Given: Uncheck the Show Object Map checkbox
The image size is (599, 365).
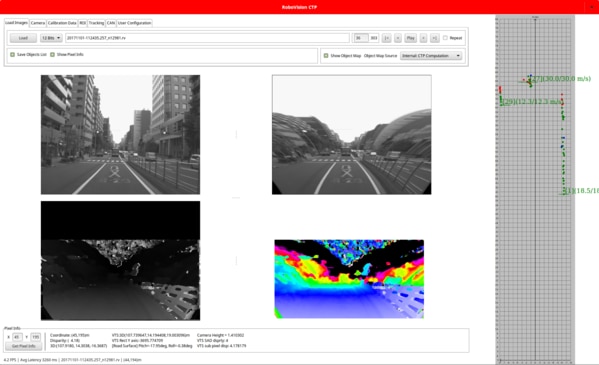Looking at the screenshot, I should coord(326,55).
